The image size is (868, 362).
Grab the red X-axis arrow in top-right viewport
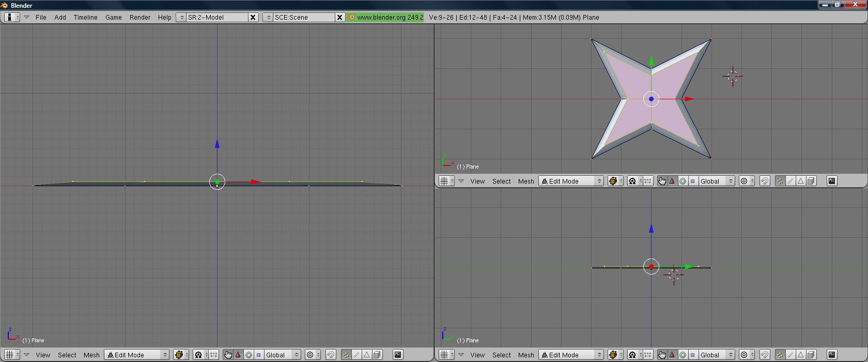tap(689, 99)
